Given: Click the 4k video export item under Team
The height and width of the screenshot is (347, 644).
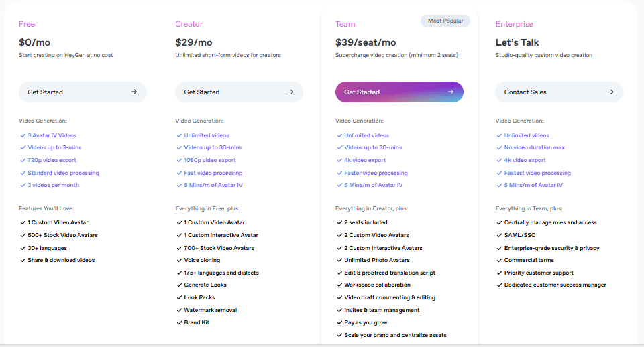Looking at the screenshot, I should pos(365,160).
